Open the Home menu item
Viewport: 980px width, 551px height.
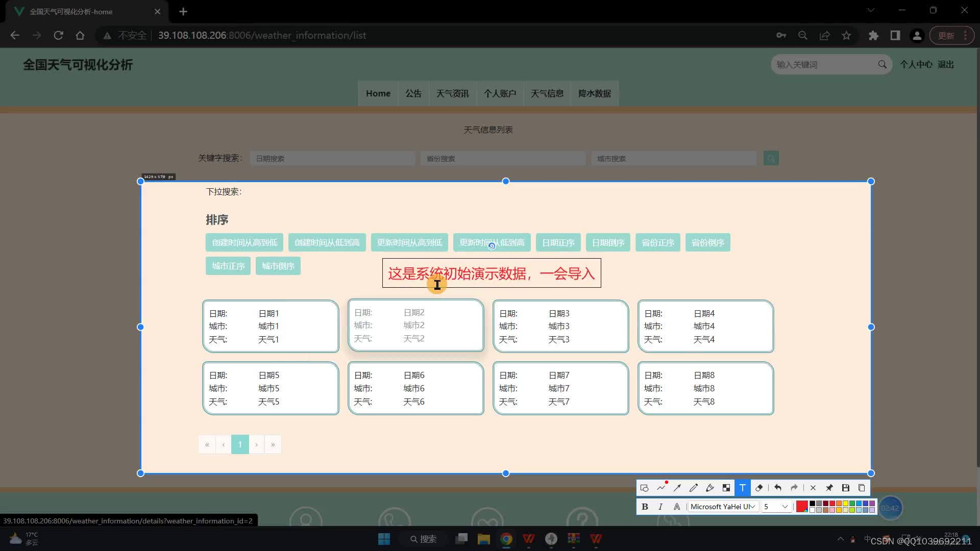pos(378,93)
